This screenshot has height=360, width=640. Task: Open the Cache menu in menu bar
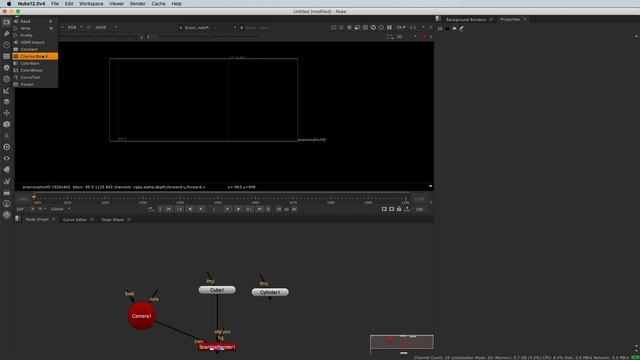(x=158, y=4)
